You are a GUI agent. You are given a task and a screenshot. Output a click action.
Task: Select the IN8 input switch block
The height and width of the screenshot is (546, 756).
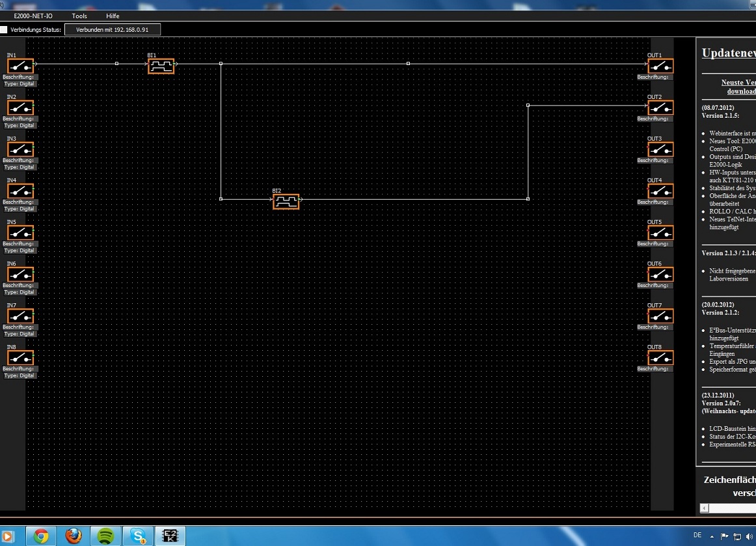[x=20, y=357]
